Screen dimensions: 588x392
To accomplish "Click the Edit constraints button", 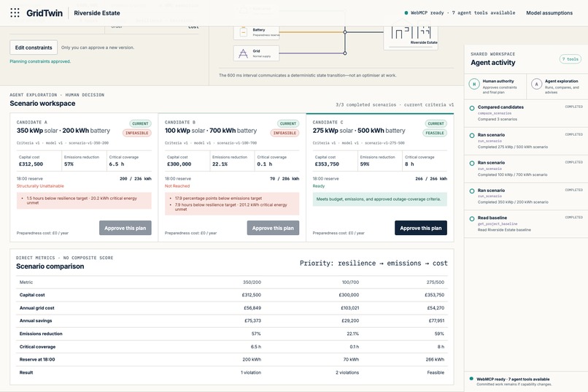I will (34, 47).
